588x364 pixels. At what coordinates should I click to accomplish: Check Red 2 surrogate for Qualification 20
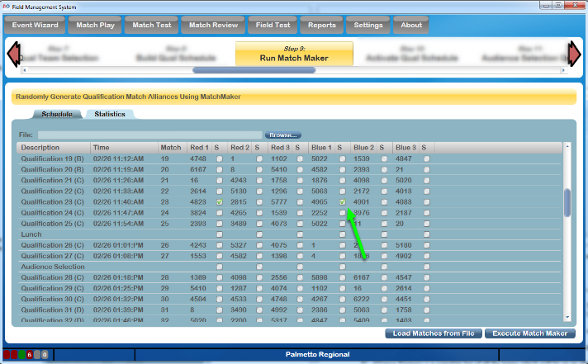[259, 170]
